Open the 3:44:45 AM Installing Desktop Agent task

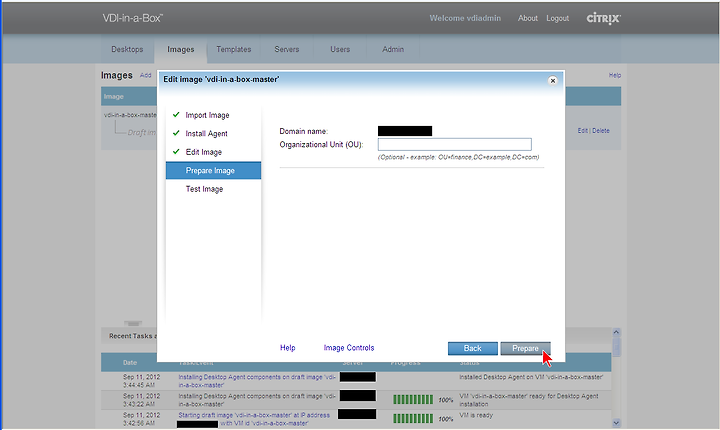[x=257, y=381]
